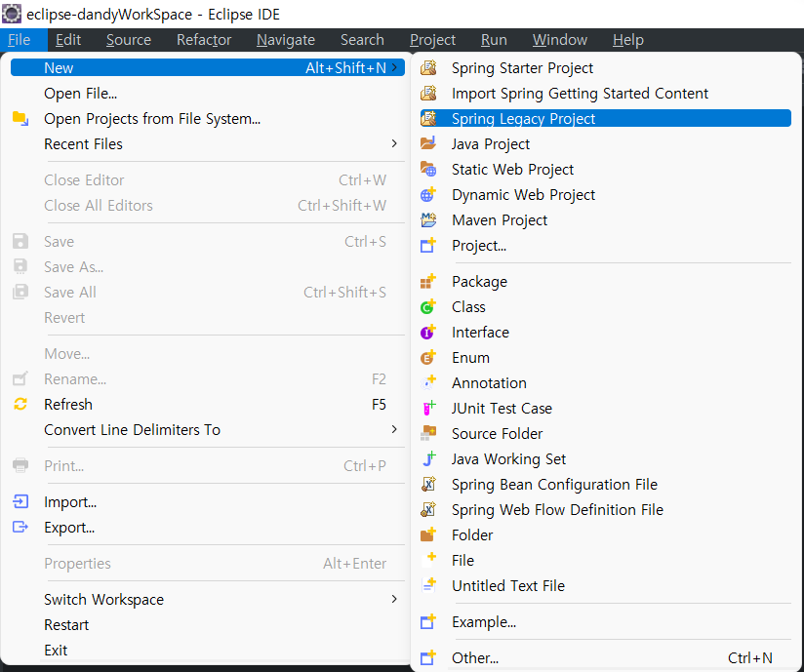Click the Export... arrow icon
Screen dimensions: 804x672
[x=20, y=527]
